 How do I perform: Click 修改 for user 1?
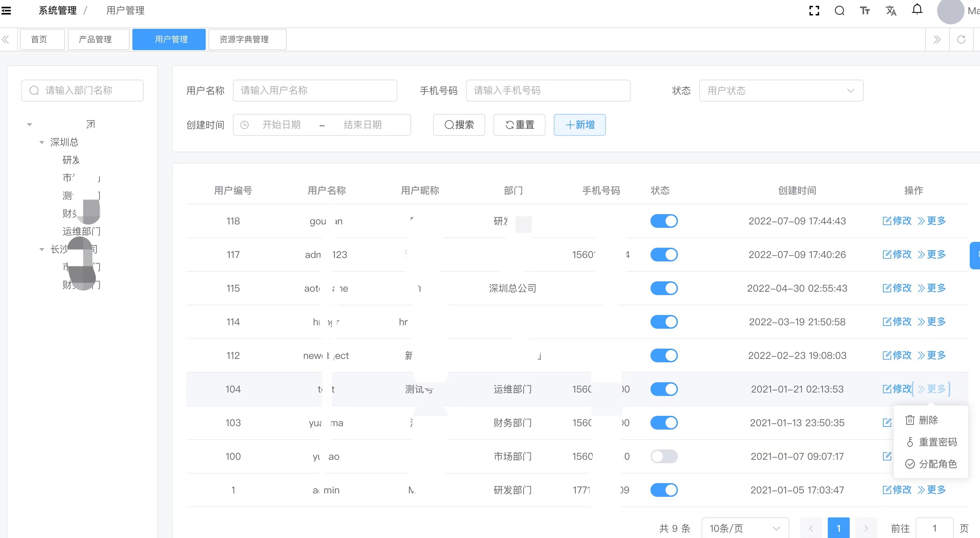tap(897, 490)
